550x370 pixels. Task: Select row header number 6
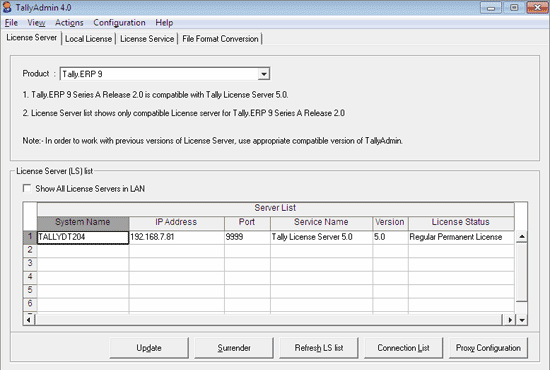pos(30,304)
